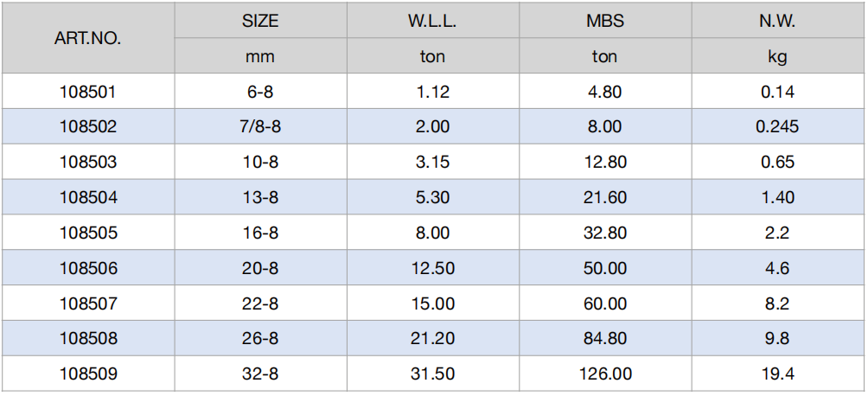Screen dimensions: 868x396
Task: Select the 126.00 MBS value
Action: pyautogui.click(x=605, y=374)
